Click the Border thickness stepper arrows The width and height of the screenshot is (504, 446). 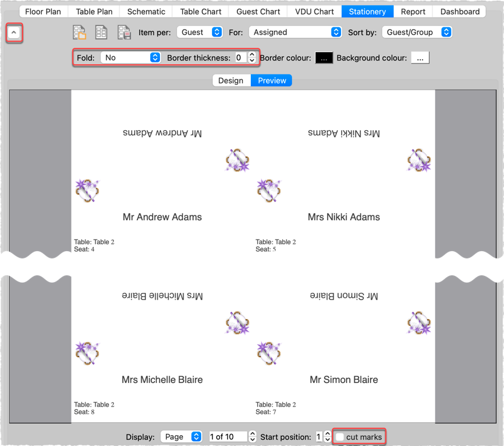point(253,58)
